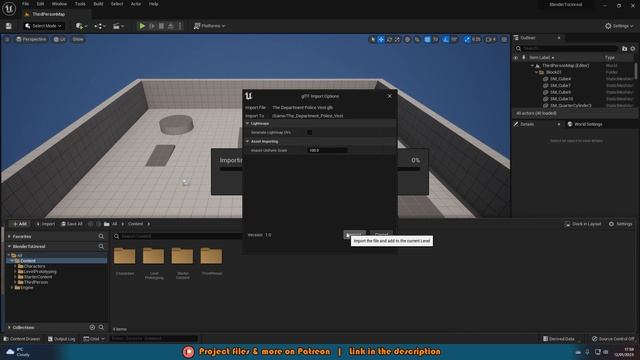Click the save current level floppy icon
640x360 pixels.
(x=9, y=26)
